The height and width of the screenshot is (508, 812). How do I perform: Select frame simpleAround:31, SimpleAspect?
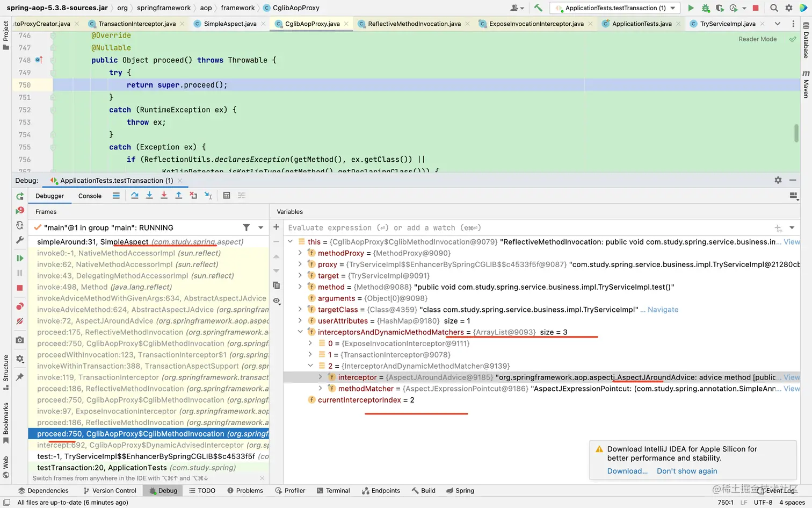[x=149, y=242]
